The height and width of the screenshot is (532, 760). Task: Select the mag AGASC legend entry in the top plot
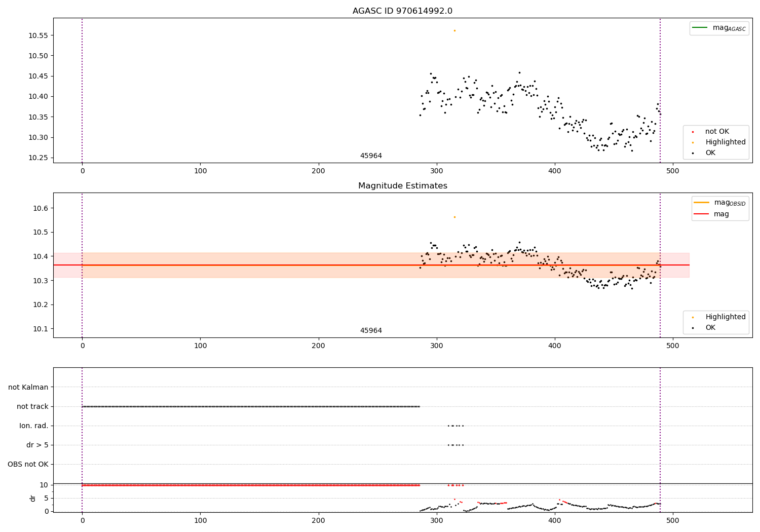(719, 28)
